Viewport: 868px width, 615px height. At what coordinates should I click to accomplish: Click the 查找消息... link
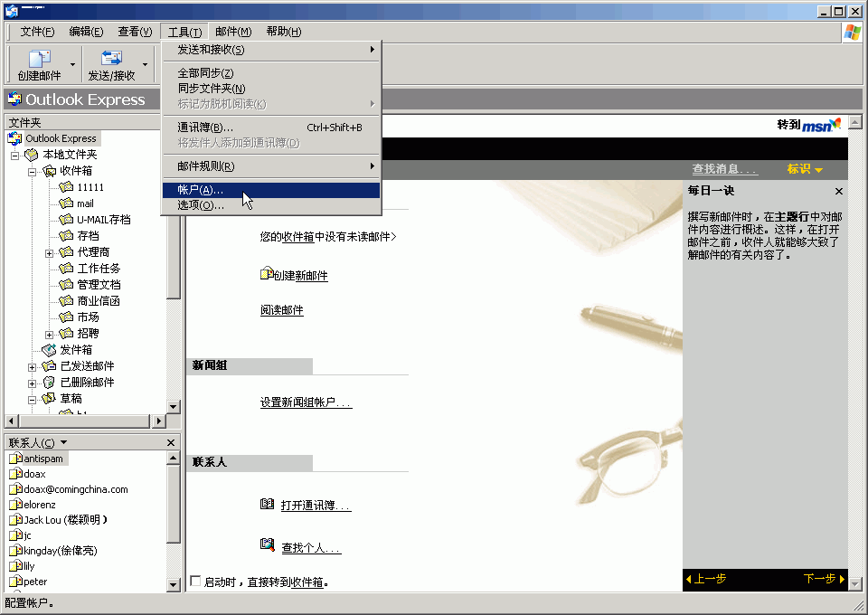pyautogui.click(x=724, y=169)
